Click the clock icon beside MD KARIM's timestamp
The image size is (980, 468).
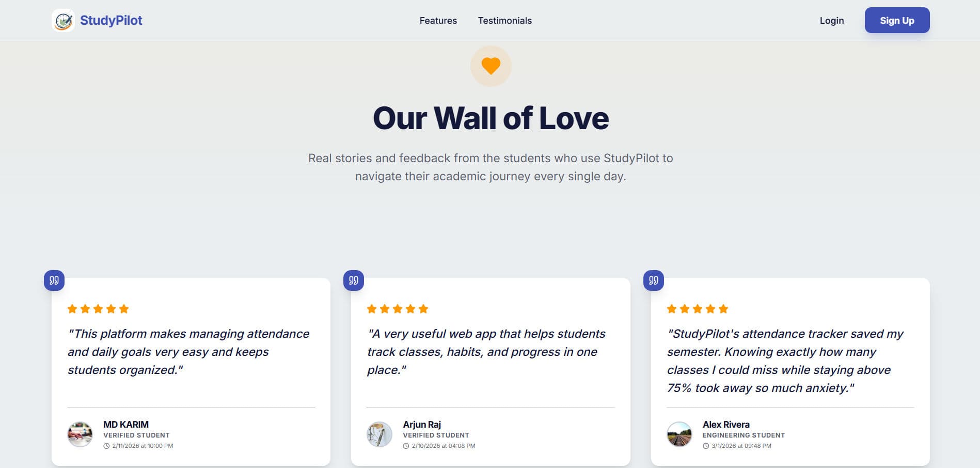click(106, 445)
